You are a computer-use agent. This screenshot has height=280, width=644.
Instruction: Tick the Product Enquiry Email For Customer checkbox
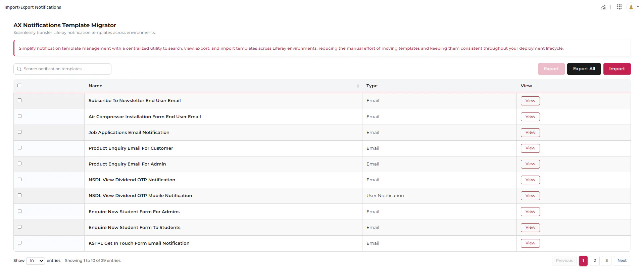[x=19, y=148]
